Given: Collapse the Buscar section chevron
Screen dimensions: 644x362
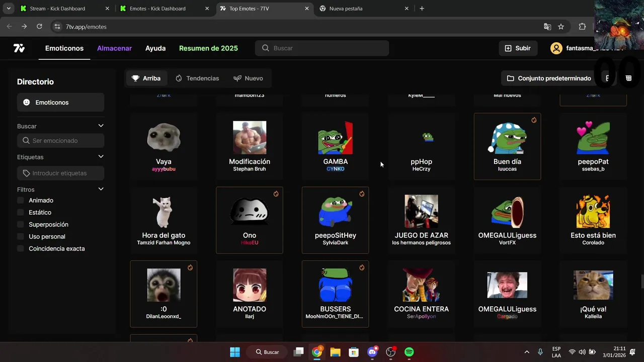Looking at the screenshot, I should pos(101,126).
